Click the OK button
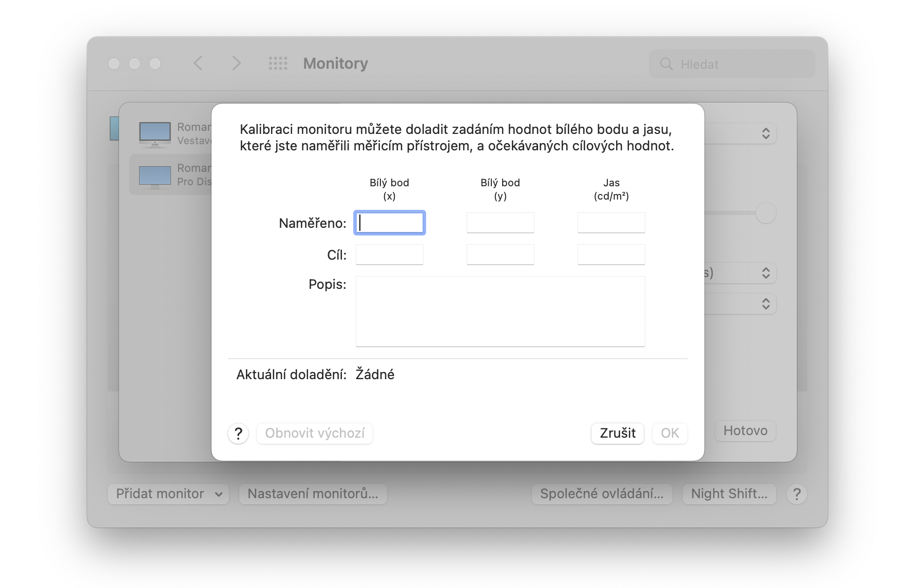920x588 pixels. tap(670, 434)
